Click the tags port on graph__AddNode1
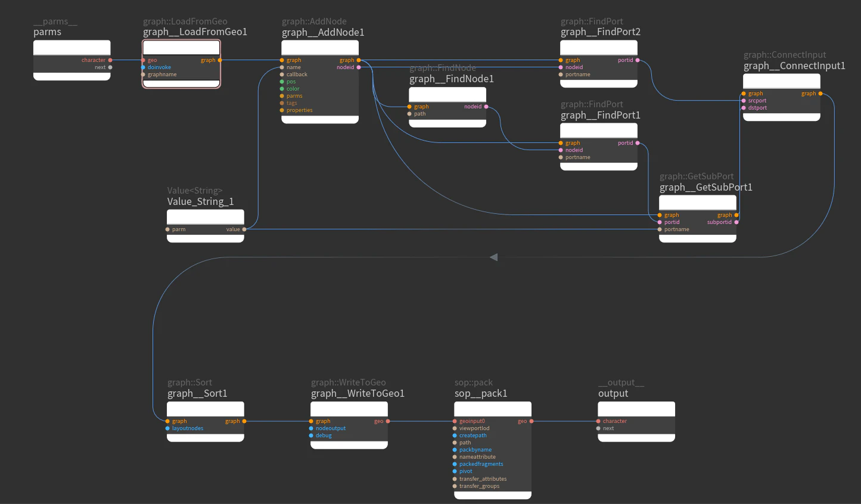 (282, 103)
